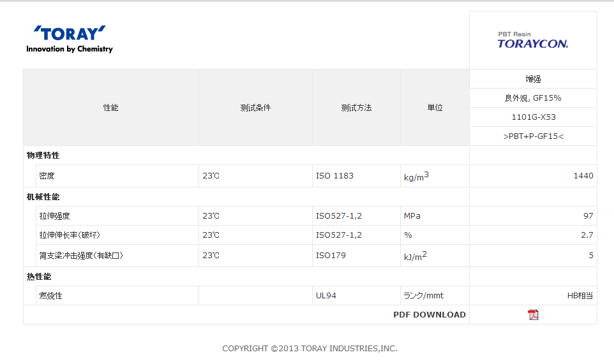Click the >PBT+P-GF15< material code cell
This screenshot has height=364, width=614.
(x=533, y=136)
